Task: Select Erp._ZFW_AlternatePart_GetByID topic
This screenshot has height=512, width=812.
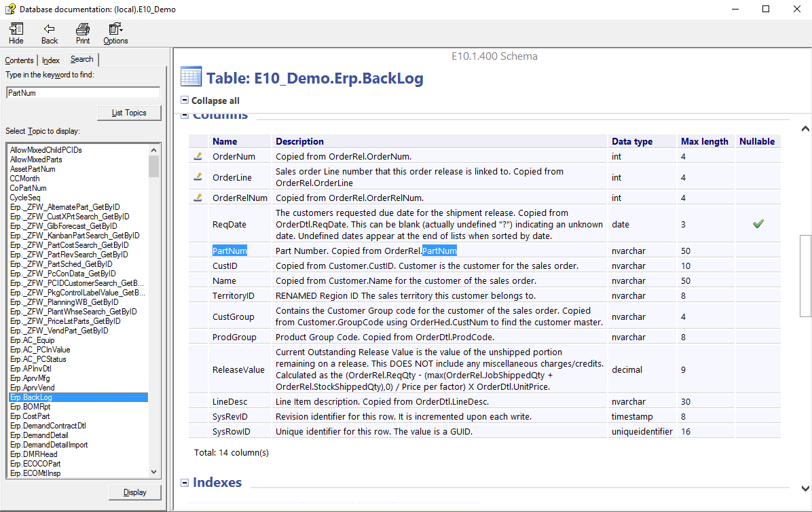Action: click(x=64, y=207)
